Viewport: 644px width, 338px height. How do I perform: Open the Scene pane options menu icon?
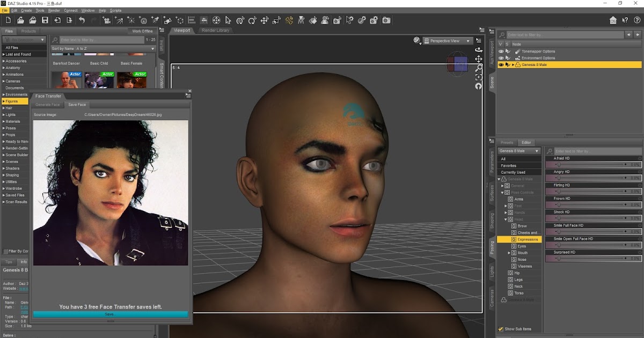click(491, 31)
